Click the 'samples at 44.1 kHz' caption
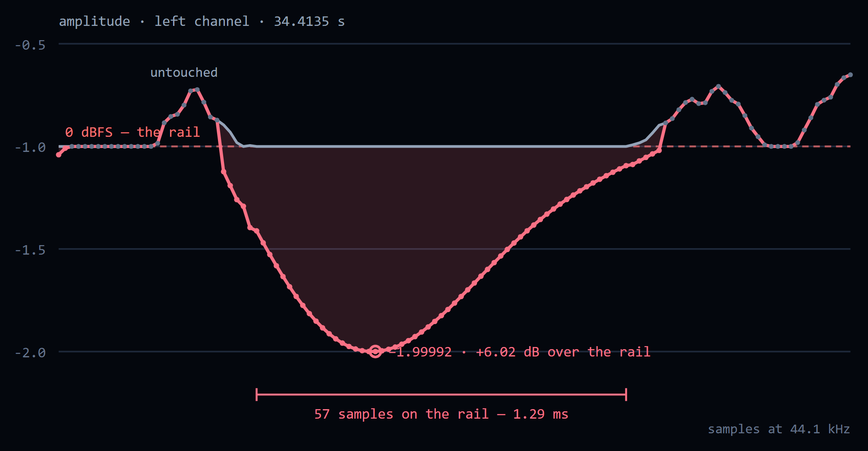The image size is (868, 451). click(x=779, y=429)
